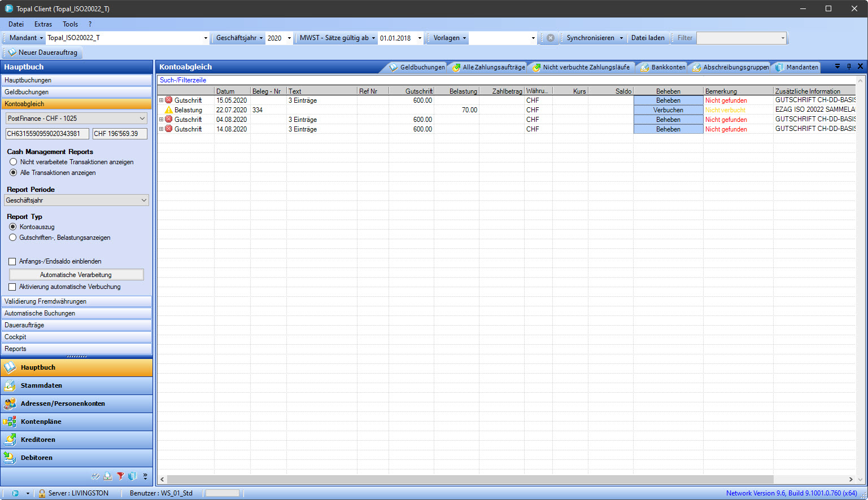868x500 pixels.
Task: Open the Extras menu
Action: click(43, 24)
